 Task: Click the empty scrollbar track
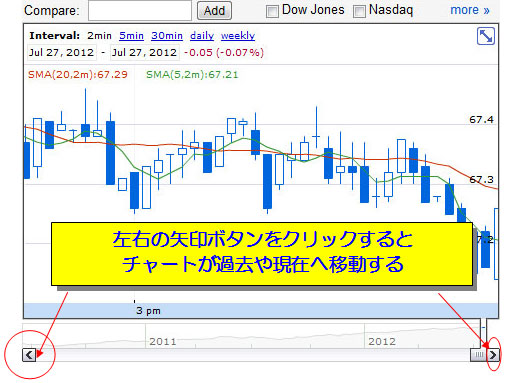[x=253, y=355]
